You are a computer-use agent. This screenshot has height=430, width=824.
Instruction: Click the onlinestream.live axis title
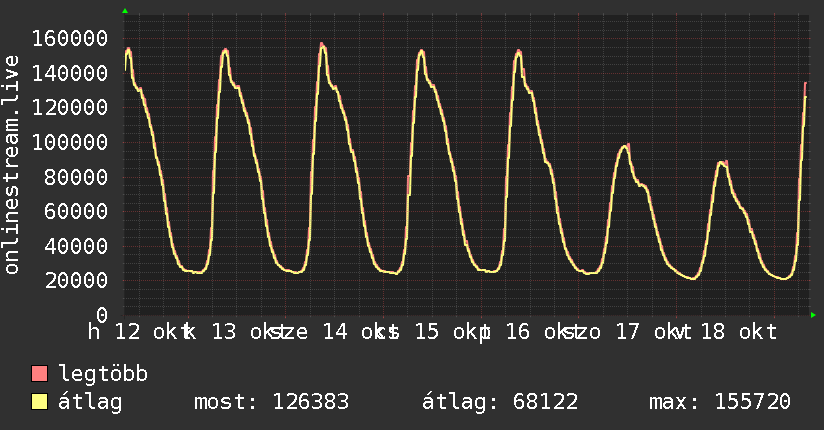coord(11,165)
